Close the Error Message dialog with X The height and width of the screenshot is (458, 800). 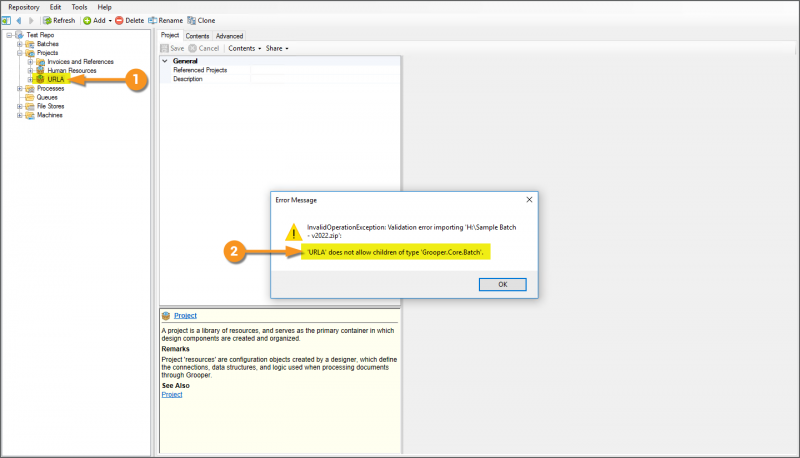tap(529, 199)
